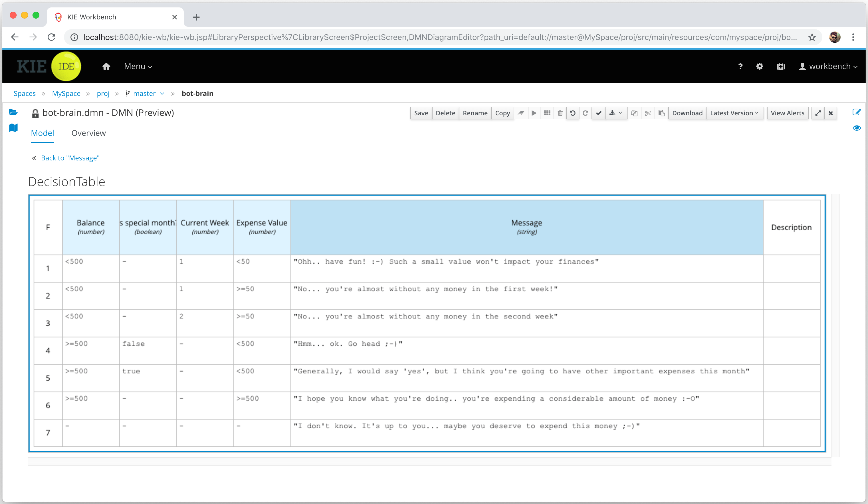Click the Description column header

792,227
